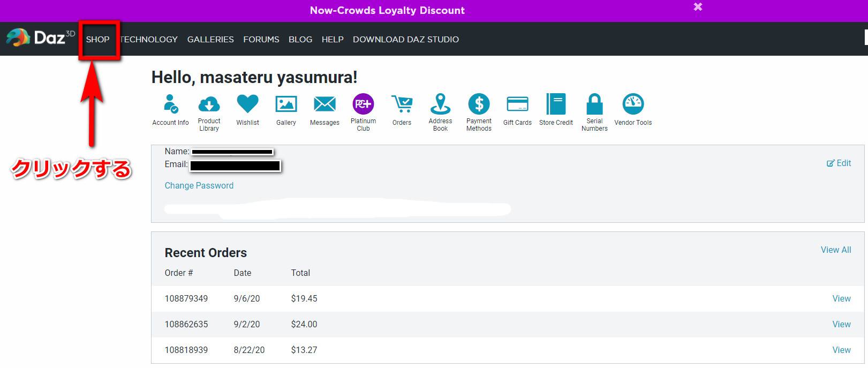Edit the account name and email
The width and height of the screenshot is (868, 368).
[x=839, y=163]
